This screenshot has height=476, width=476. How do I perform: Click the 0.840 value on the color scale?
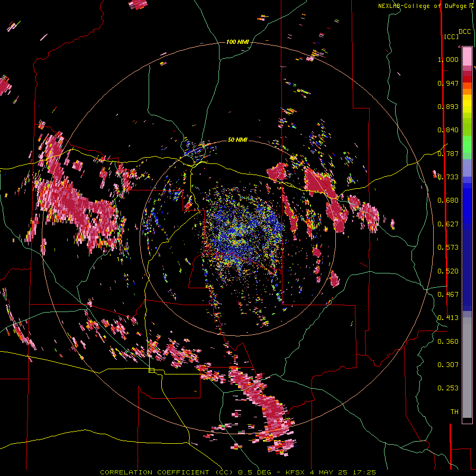(x=448, y=130)
